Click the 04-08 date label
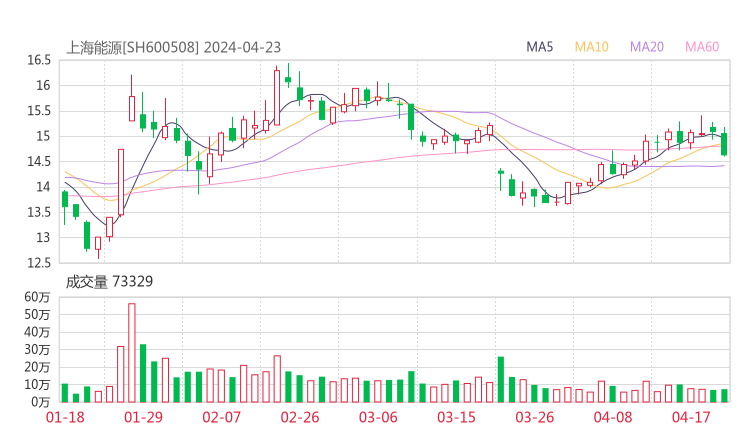This screenshot has height=440, width=740. pos(613,417)
